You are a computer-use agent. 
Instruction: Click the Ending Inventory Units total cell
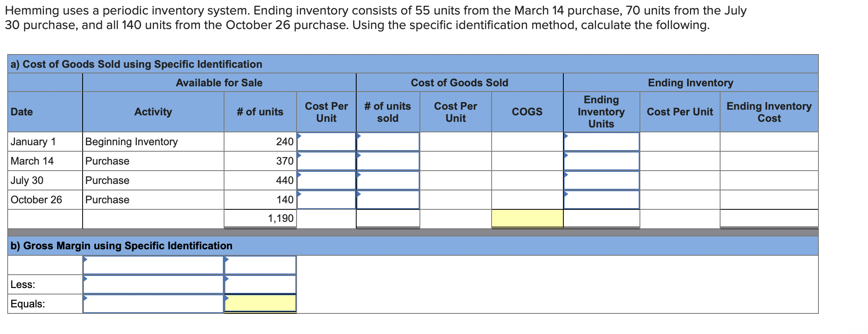(602, 219)
